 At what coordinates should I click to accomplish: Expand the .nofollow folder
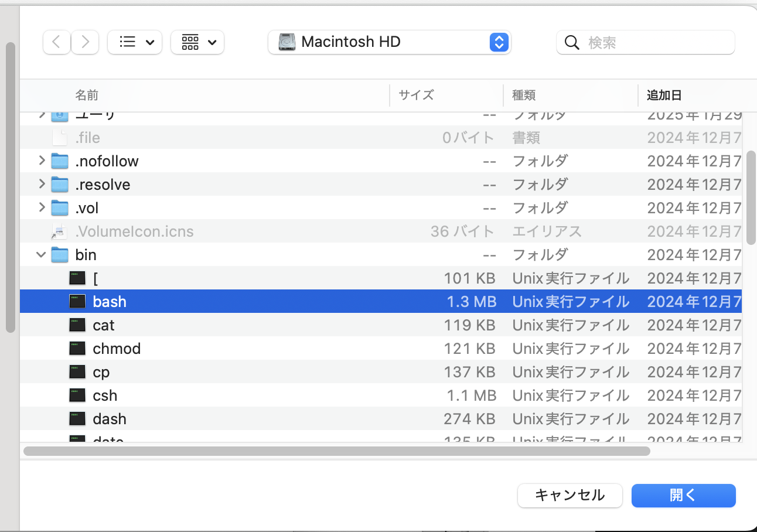click(x=41, y=161)
